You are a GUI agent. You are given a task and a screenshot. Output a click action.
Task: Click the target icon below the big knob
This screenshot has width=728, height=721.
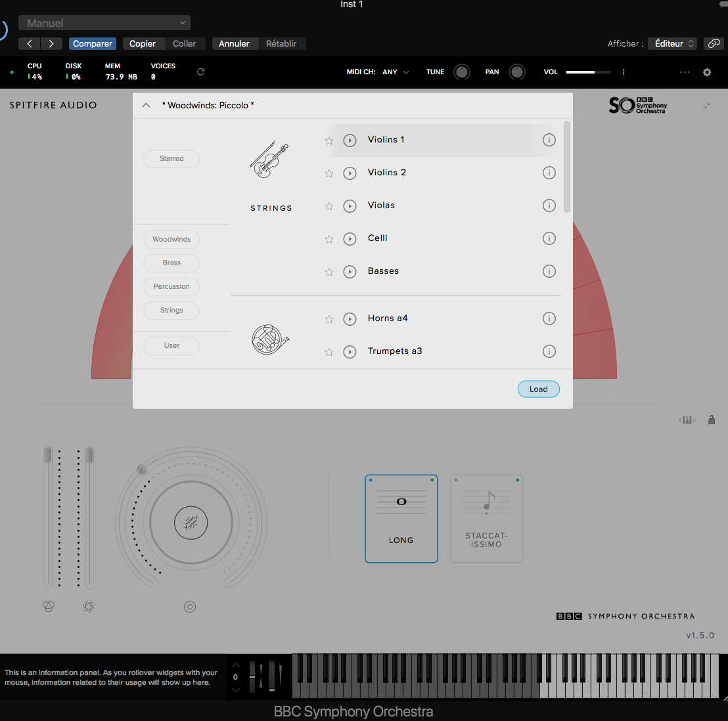point(190,606)
